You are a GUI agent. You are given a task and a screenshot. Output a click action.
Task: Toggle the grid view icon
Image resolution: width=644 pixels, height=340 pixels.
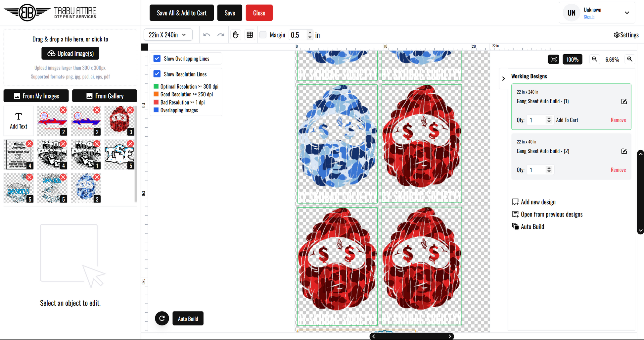(x=250, y=35)
